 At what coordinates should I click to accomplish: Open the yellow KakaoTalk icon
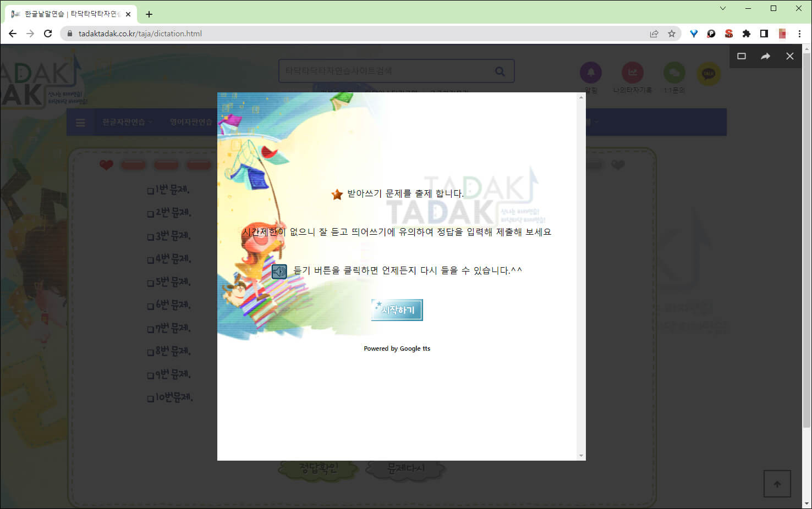click(709, 72)
